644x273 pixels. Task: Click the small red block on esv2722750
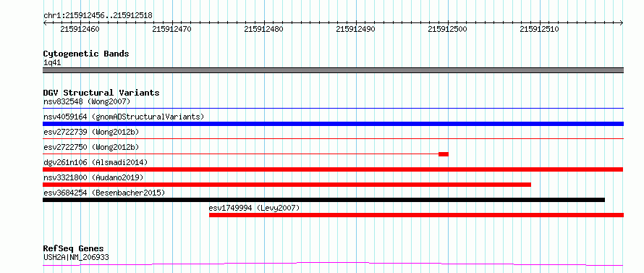click(444, 154)
